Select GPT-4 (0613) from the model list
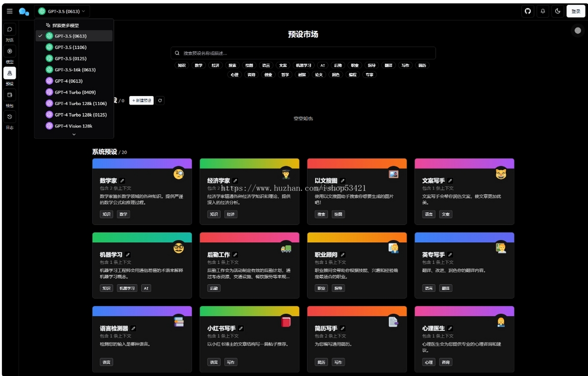The image size is (588, 376). (x=74, y=81)
